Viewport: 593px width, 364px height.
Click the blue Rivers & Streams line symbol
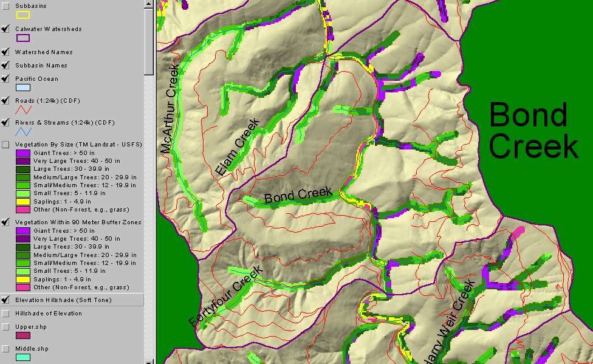(x=22, y=132)
